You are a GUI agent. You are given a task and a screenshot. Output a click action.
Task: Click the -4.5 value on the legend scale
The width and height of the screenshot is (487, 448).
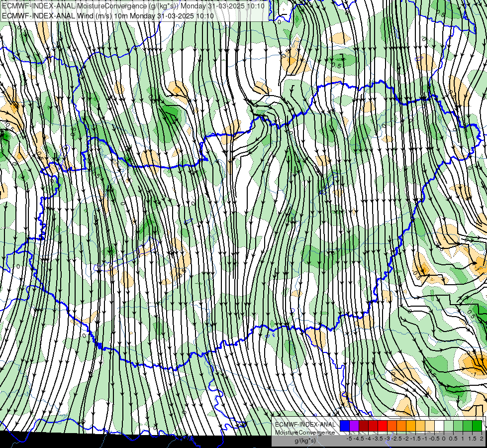pyautogui.click(x=359, y=439)
